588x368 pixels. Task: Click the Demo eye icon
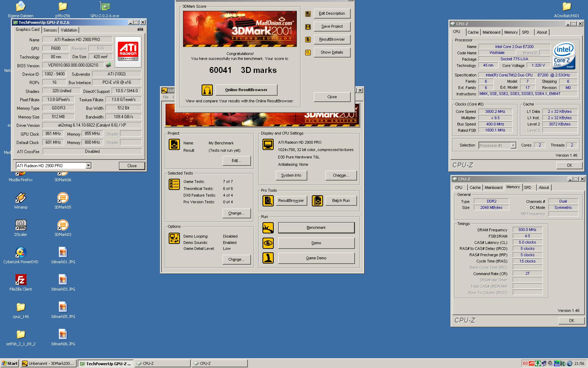pos(268,243)
